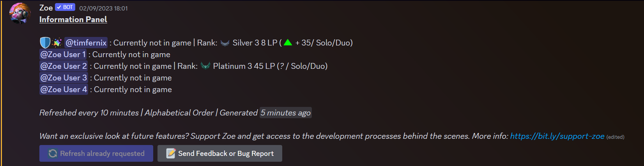Click the Information Panel title

pyautogui.click(x=73, y=19)
